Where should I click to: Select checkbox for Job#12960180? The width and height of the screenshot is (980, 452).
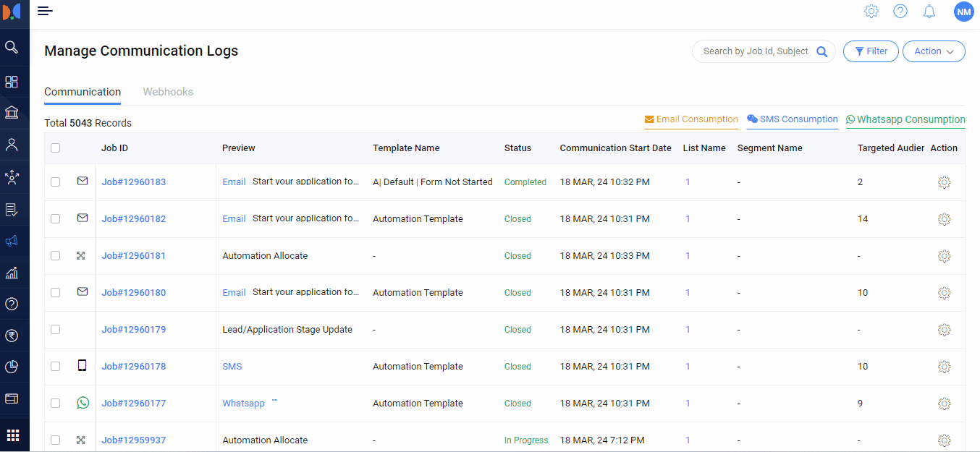click(x=56, y=293)
